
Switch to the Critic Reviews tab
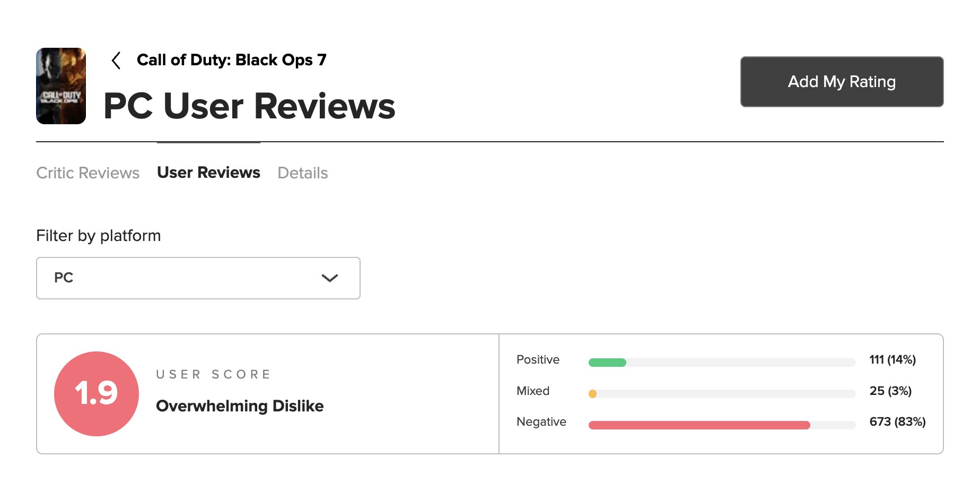click(x=88, y=173)
